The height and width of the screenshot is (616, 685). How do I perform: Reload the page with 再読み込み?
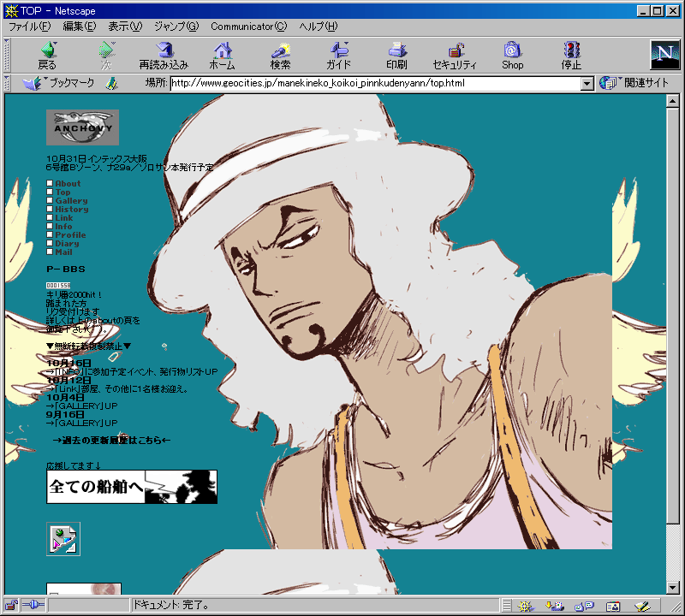pyautogui.click(x=164, y=56)
